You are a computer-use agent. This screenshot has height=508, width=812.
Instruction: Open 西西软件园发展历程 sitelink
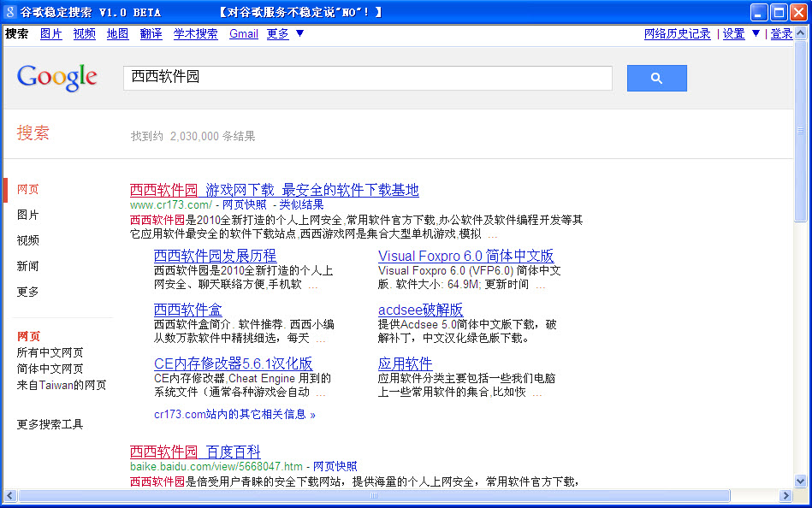(x=215, y=256)
